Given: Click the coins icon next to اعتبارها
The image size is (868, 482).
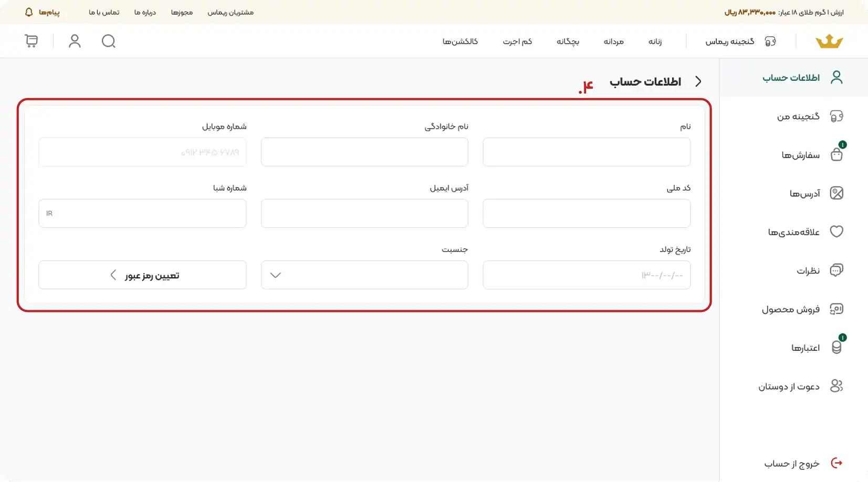Looking at the screenshot, I should (836, 347).
